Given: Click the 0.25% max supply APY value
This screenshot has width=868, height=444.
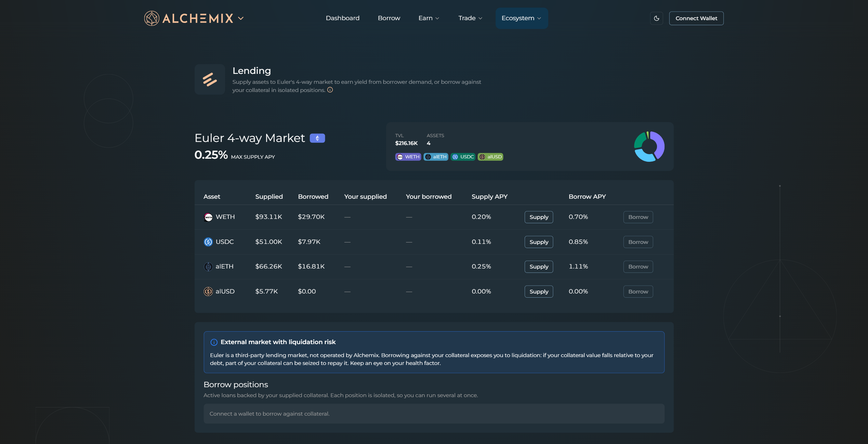Looking at the screenshot, I should click(211, 155).
